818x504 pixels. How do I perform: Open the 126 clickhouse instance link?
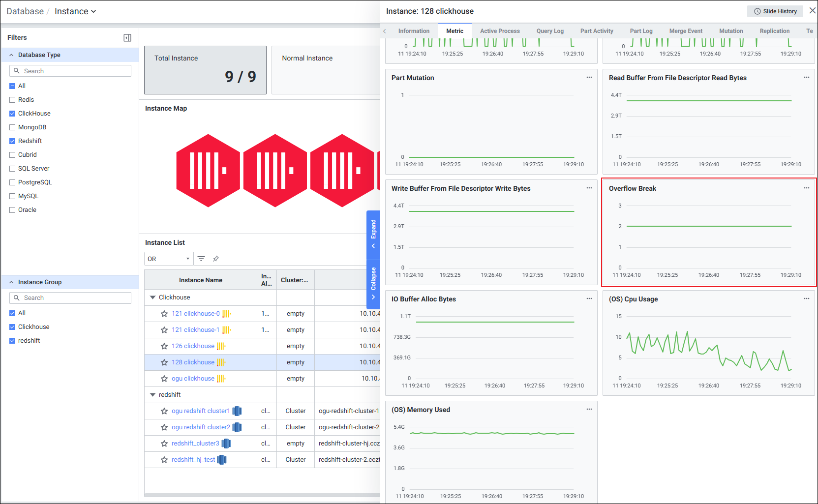pyautogui.click(x=193, y=346)
